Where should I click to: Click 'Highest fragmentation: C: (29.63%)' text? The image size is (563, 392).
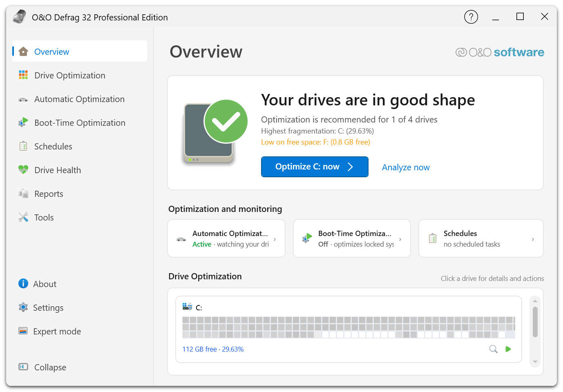coord(317,131)
